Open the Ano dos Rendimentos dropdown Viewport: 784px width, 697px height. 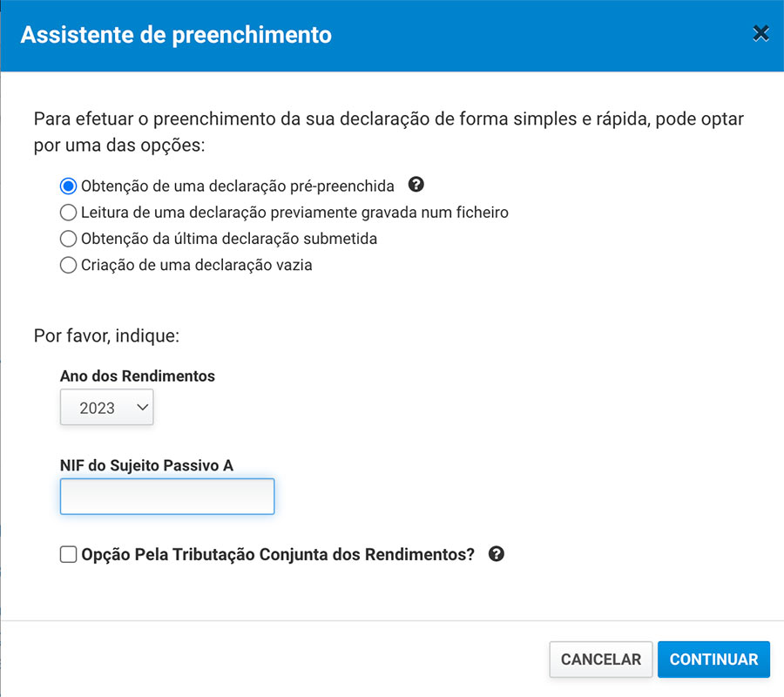click(x=106, y=407)
